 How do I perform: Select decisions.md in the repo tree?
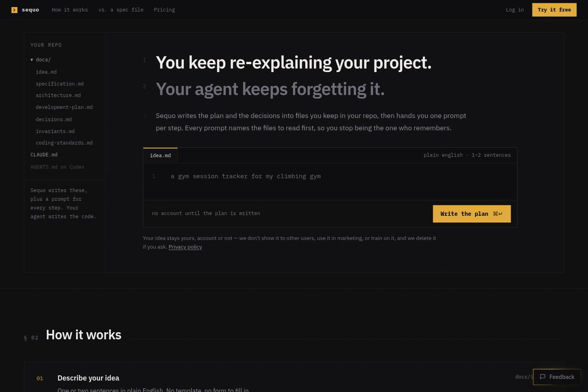54,120
